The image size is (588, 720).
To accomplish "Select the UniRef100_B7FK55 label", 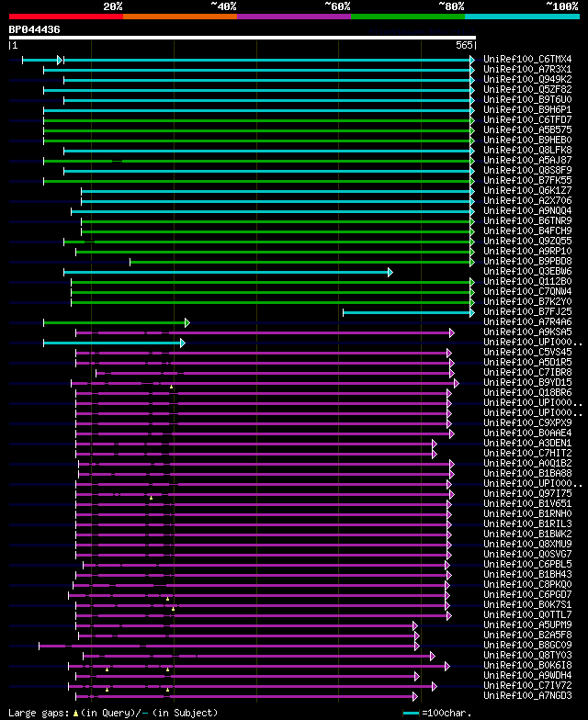I will [x=527, y=180].
